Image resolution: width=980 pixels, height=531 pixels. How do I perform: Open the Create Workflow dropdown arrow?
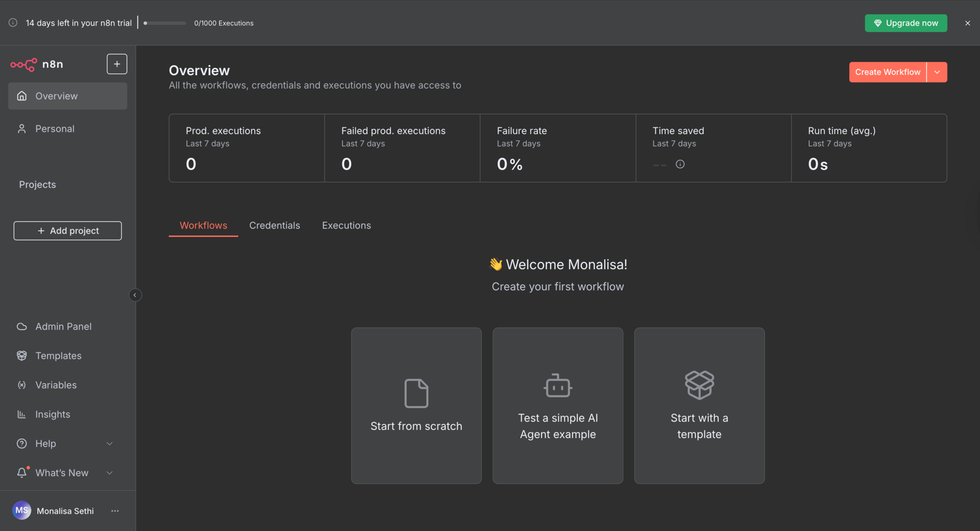937,72
